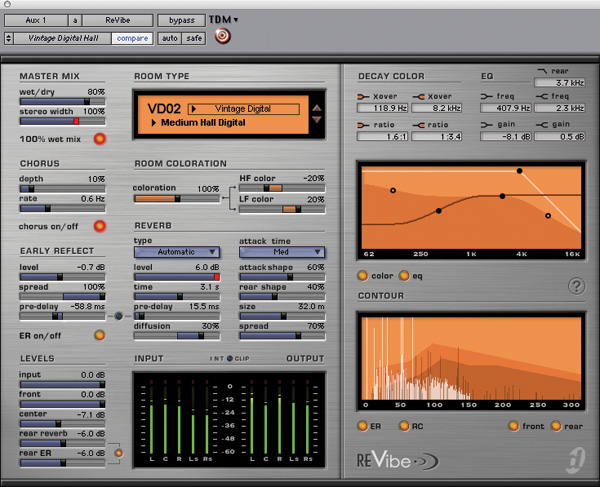600x487 pixels.
Task: Click the safe button
Action: click(x=194, y=38)
